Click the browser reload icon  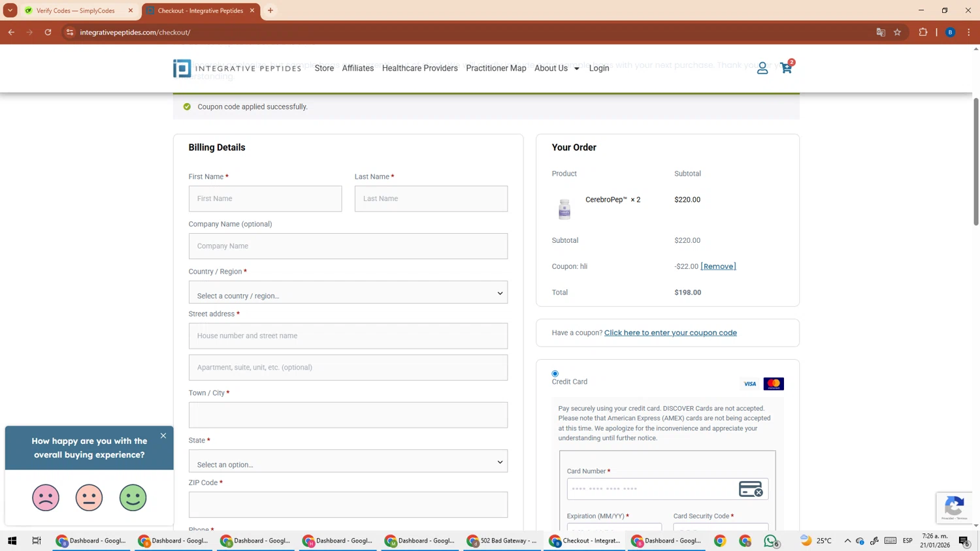pos(48,32)
